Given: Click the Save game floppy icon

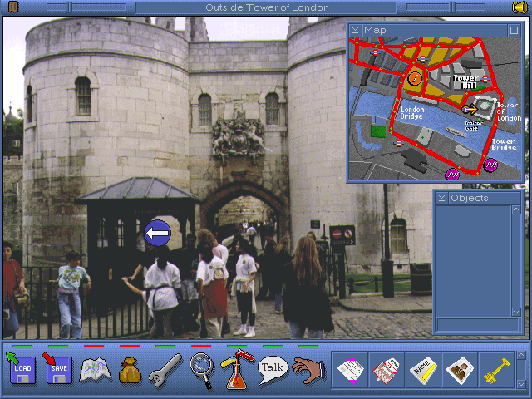Looking at the screenshot, I should click(x=57, y=368).
